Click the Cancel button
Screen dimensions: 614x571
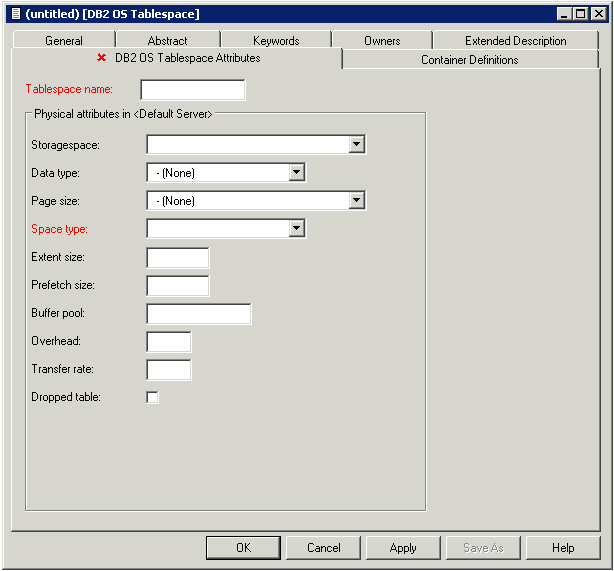point(324,548)
